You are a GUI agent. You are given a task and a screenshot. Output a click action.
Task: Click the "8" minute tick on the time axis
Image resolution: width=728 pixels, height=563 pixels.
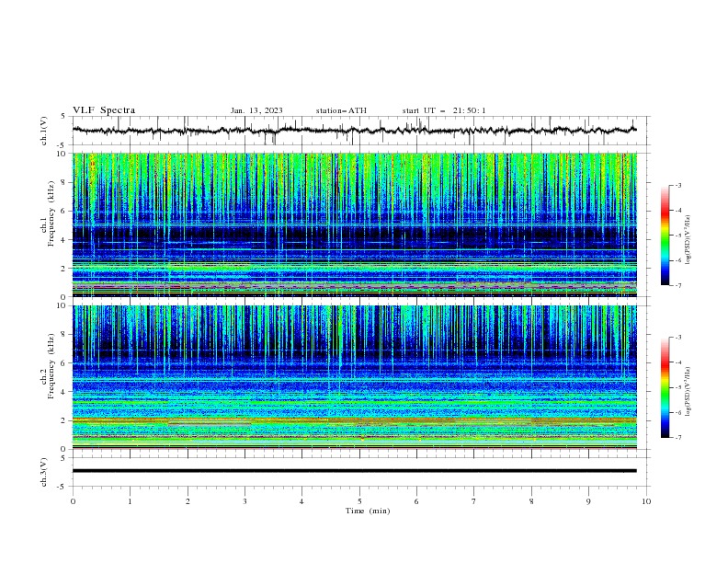531,501
